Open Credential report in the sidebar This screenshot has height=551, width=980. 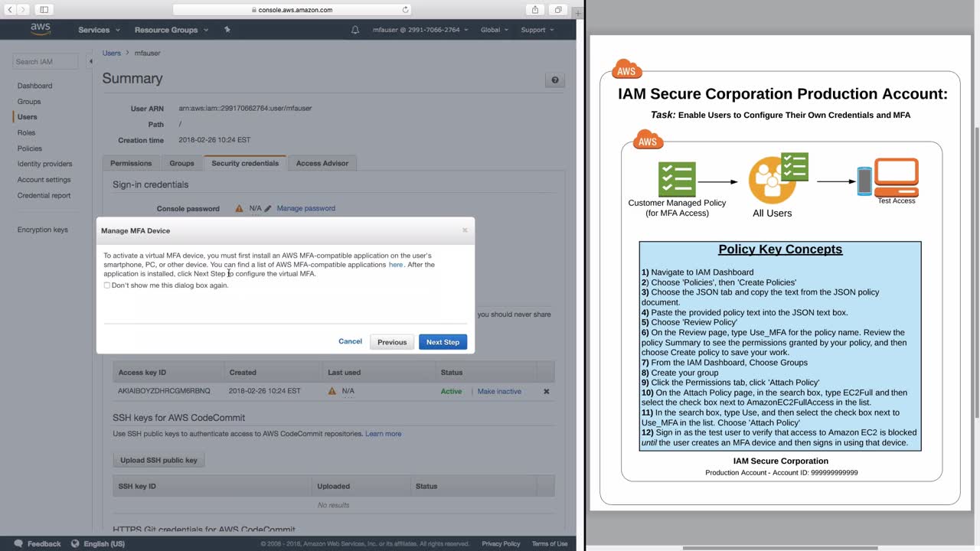coord(44,195)
